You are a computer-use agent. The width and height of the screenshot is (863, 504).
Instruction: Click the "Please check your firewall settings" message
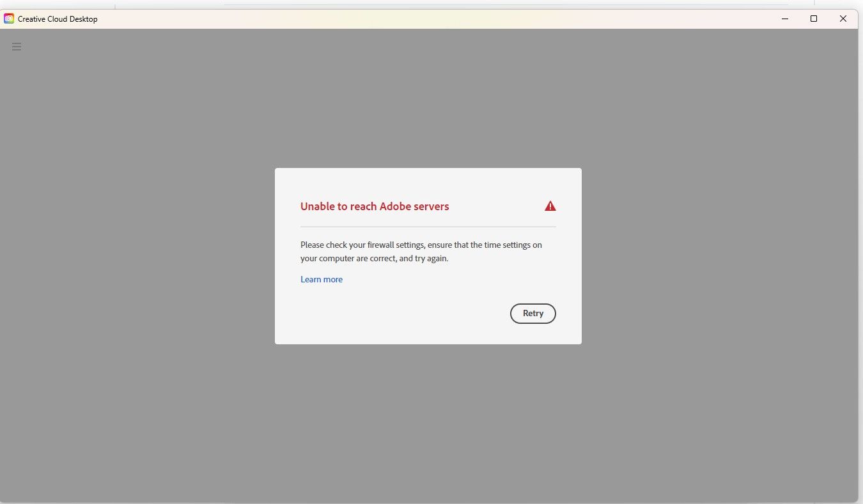(421, 252)
